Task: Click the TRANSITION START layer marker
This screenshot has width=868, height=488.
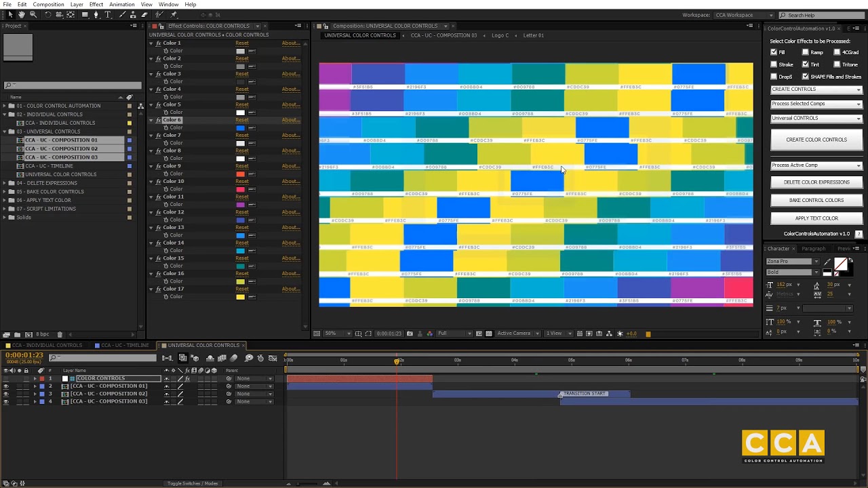Action: tap(583, 394)
